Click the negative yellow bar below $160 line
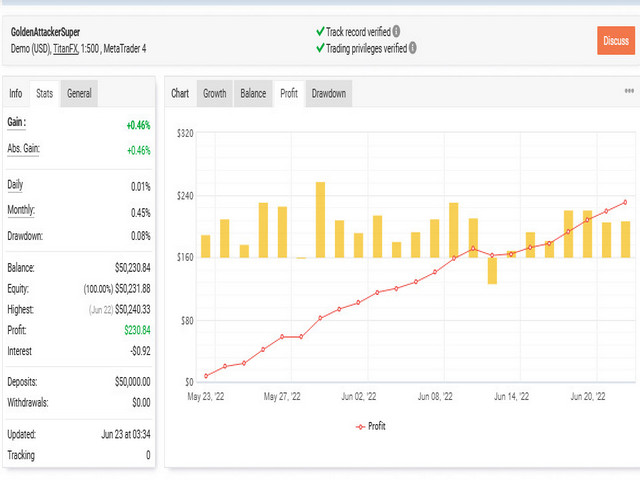Screen dimensions: 640x480 point(492,271)
